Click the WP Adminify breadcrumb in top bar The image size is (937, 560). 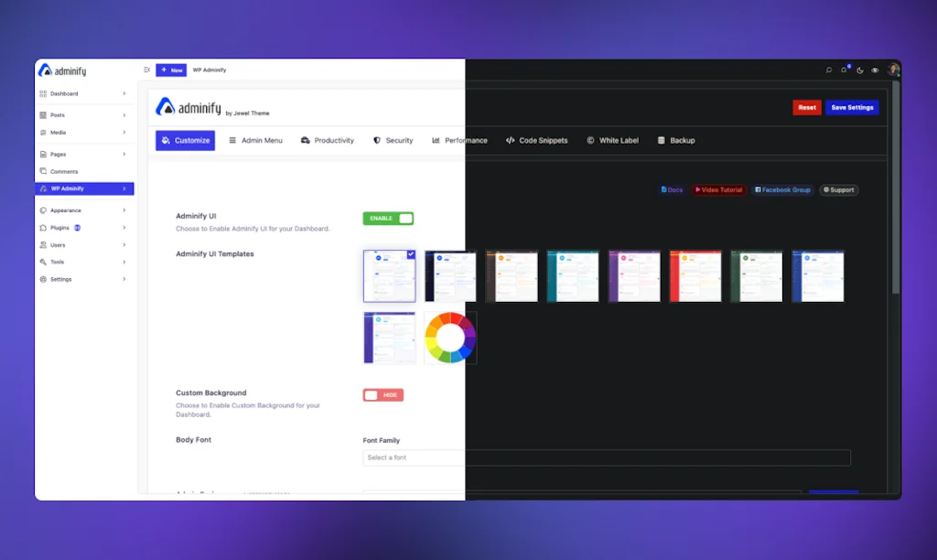[210, 70]
